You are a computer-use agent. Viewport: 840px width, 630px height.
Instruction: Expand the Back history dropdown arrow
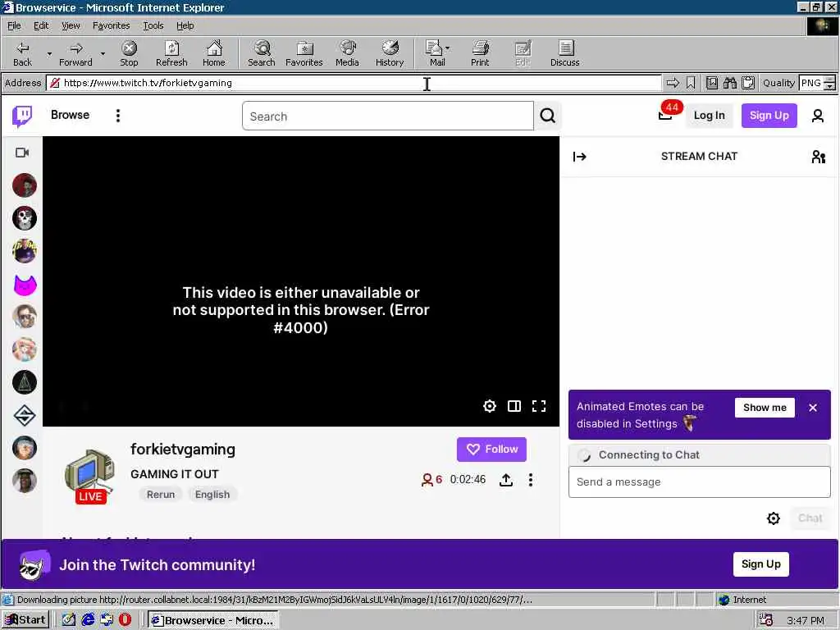[x=49, y=53]
